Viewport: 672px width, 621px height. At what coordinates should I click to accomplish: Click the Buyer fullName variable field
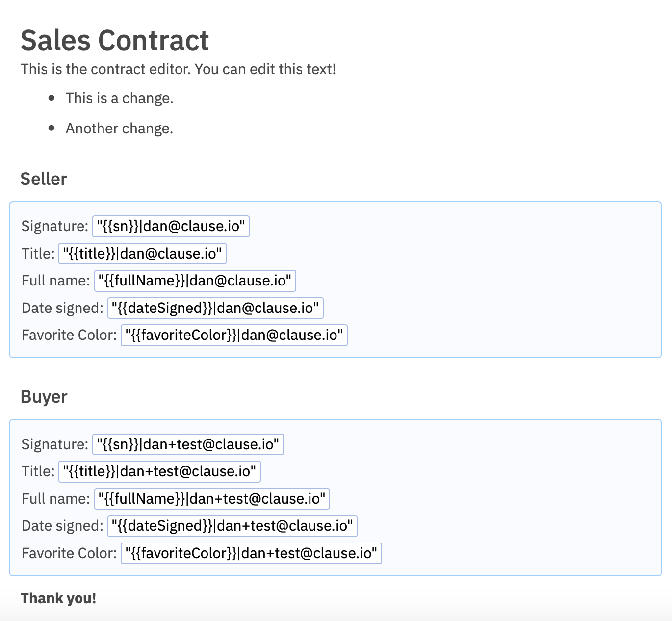pyautogui.click(x=212, y=499)
